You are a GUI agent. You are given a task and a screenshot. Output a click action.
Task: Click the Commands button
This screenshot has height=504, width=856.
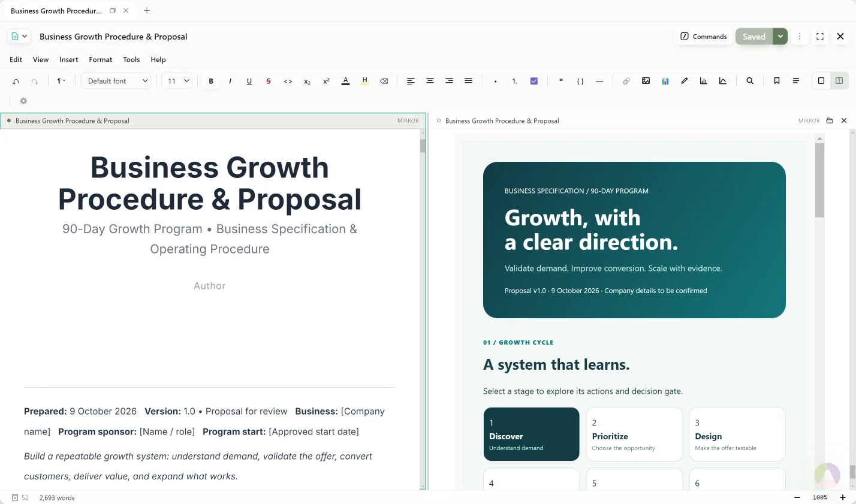pyautogui.click(x=704, y=37)
